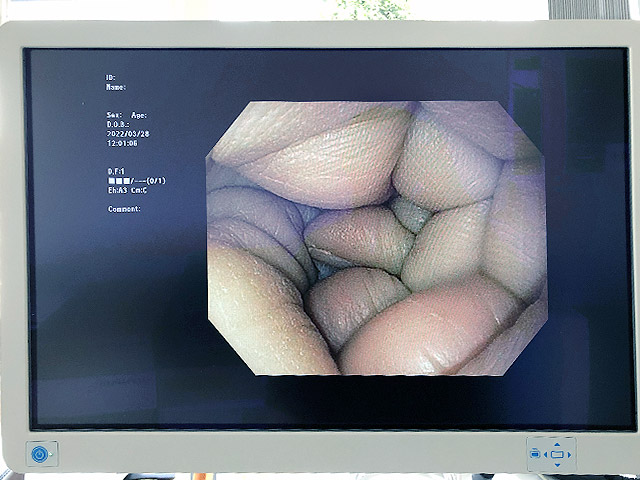Click the "D.F:1" indicator

(x=116, y=171)
